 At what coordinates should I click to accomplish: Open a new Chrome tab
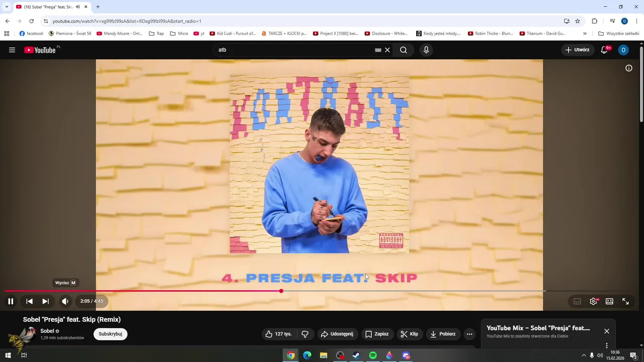(x=98, y=7)
